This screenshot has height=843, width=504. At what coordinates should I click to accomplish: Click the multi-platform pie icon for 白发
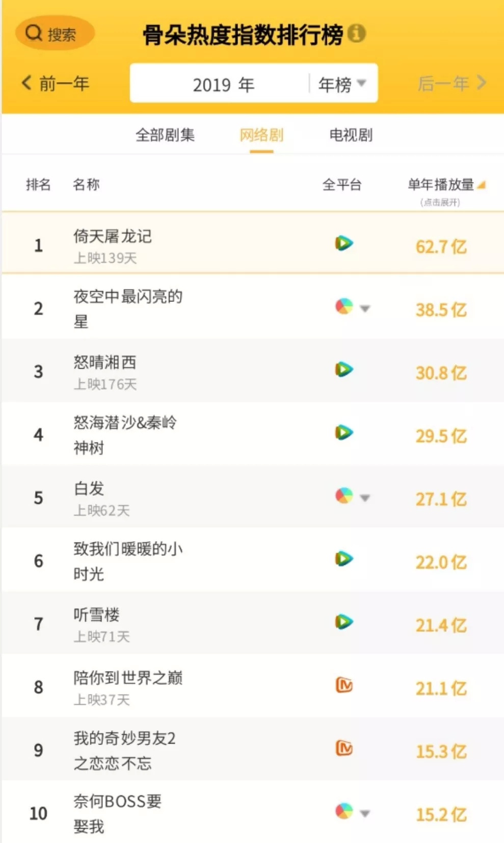[x=344, y=495]
